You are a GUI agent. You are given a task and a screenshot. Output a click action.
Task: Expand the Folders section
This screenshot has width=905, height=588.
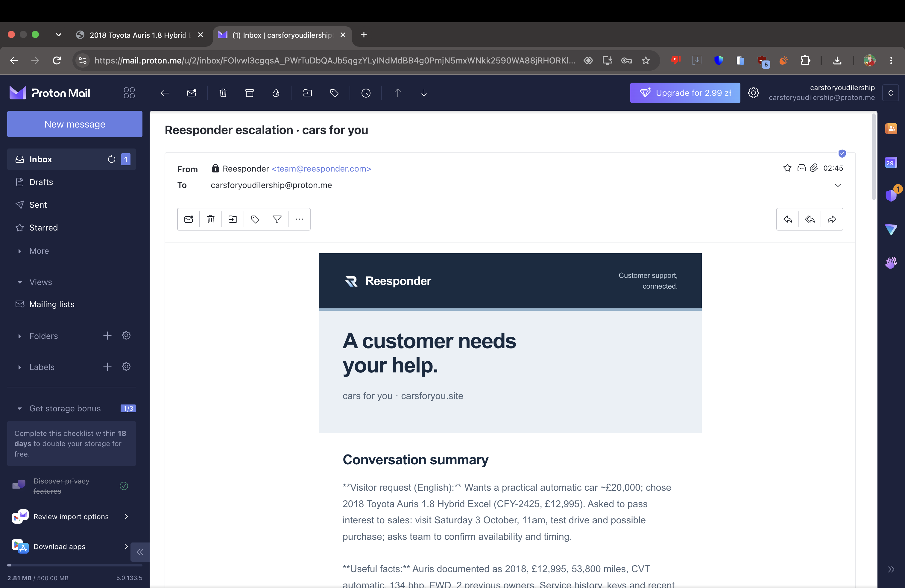point(43,336)
